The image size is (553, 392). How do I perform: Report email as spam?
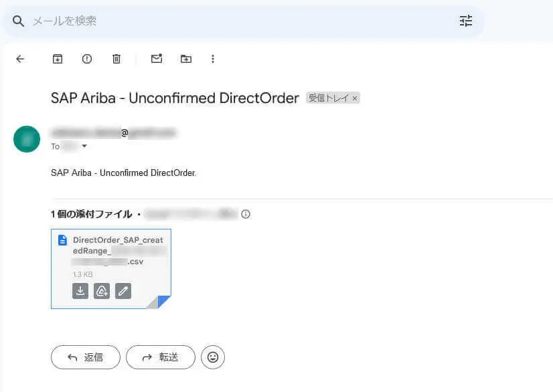click(87, 59)
